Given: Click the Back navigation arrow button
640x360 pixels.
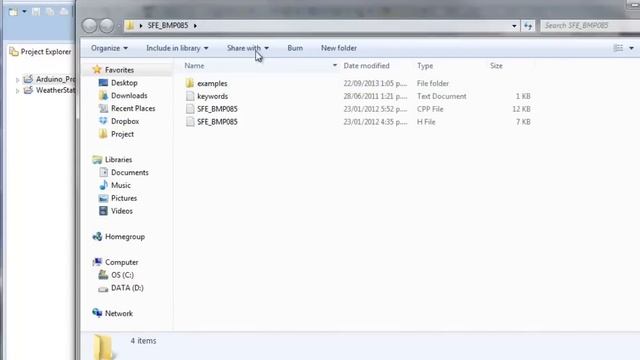Looking at the screenshot, I should tap(89, 26).
